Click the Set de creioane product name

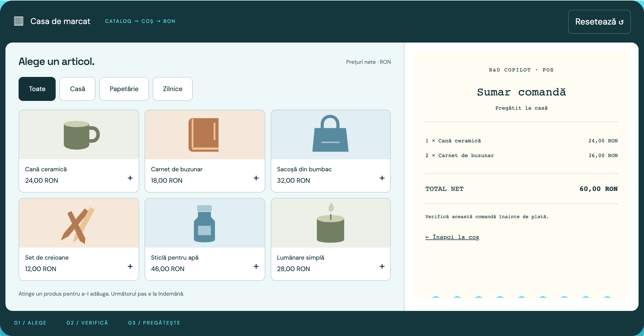click(x=47, y=258)
